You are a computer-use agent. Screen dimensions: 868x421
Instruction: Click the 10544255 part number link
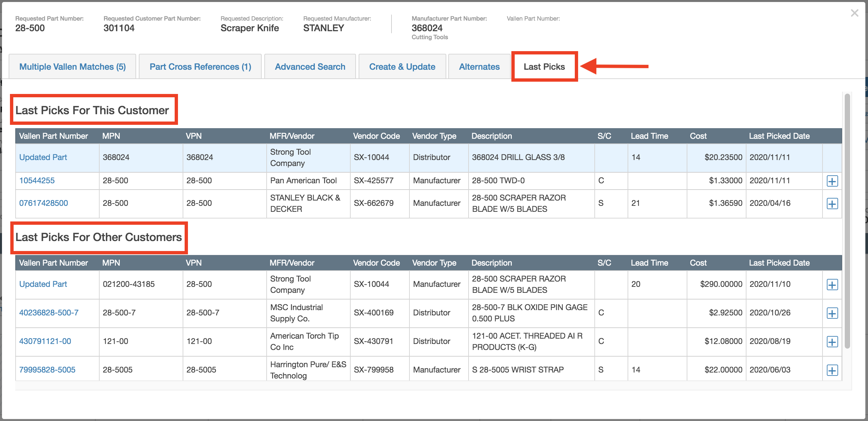click(x=37, y=181)
